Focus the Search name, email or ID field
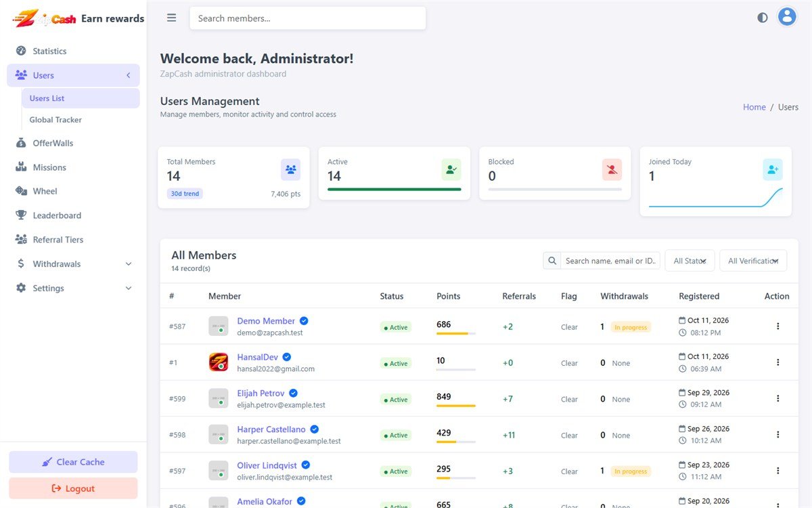 pos(610,261)
